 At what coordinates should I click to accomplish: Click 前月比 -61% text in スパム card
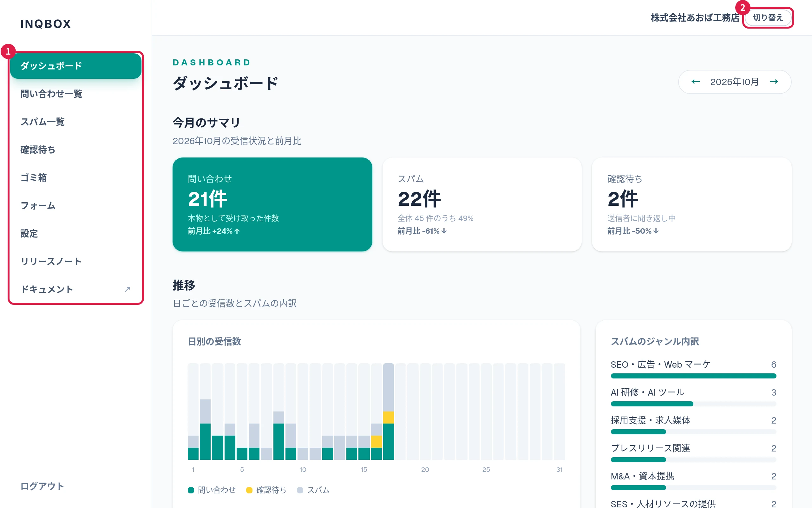[422, 231]
